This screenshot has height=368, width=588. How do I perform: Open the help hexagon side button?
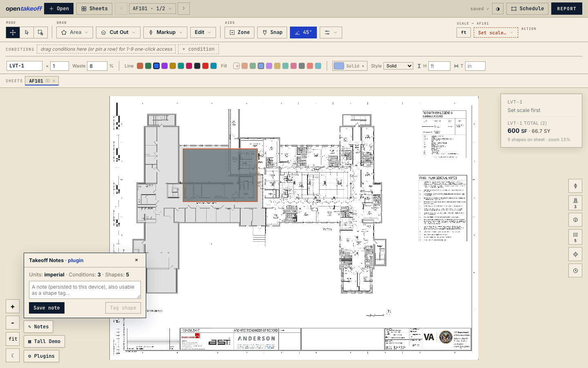click(x=575, y=220)
